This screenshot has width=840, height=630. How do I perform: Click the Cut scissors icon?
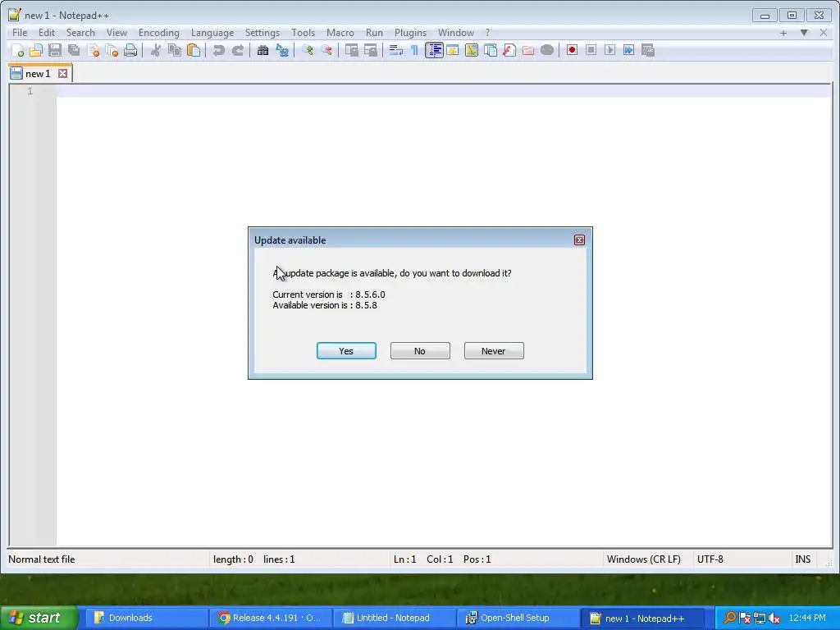coord(156,50)
